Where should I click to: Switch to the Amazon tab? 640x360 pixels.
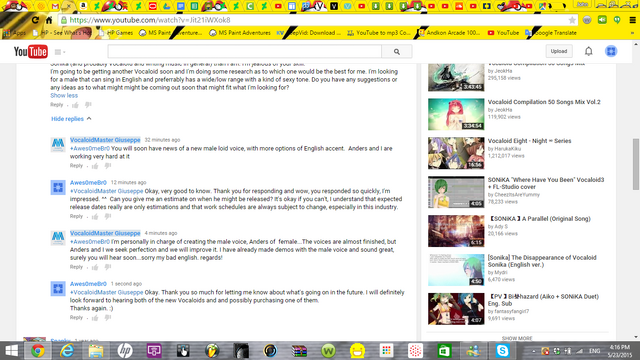[x=83, y=6]
